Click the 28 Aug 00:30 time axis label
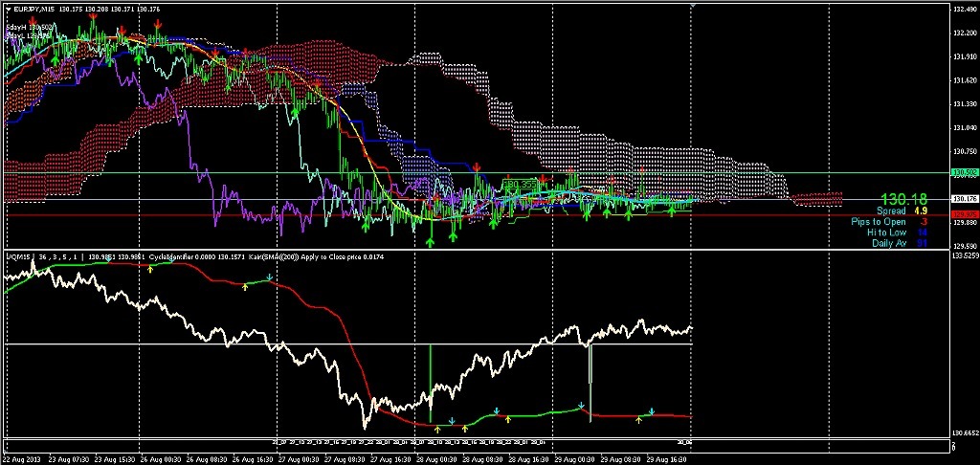The width and height of the screenshot is (980, 465). click(435, 458)
